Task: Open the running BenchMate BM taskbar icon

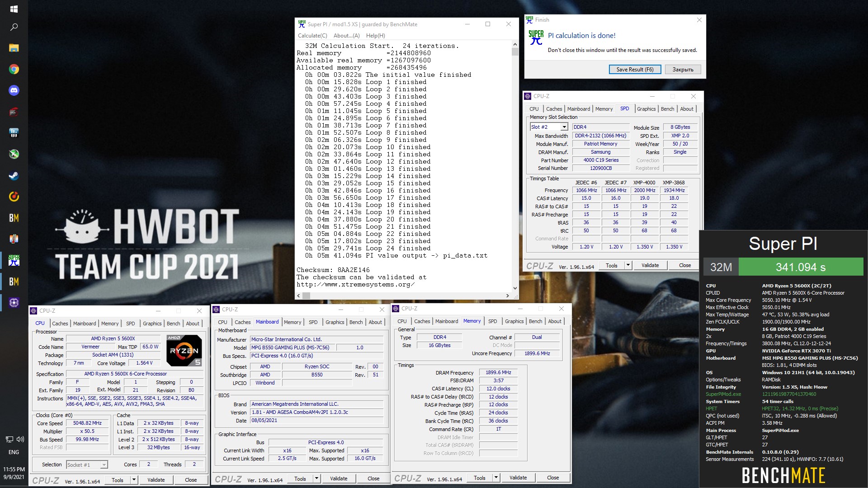Action: 14,282
